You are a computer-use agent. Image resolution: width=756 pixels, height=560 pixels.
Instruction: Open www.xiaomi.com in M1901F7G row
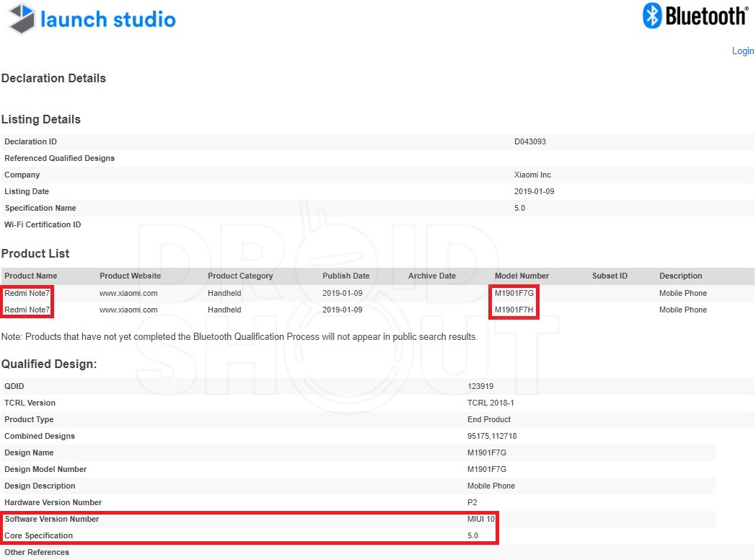pyautogui.click(x=128, y=293)
